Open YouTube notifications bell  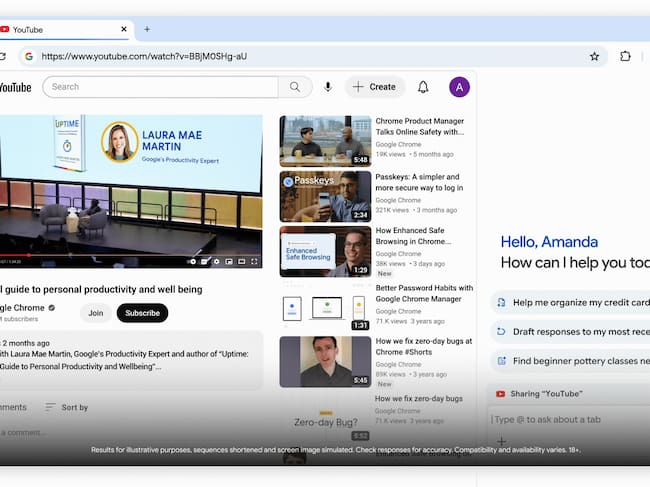click(x=423, y=87)
